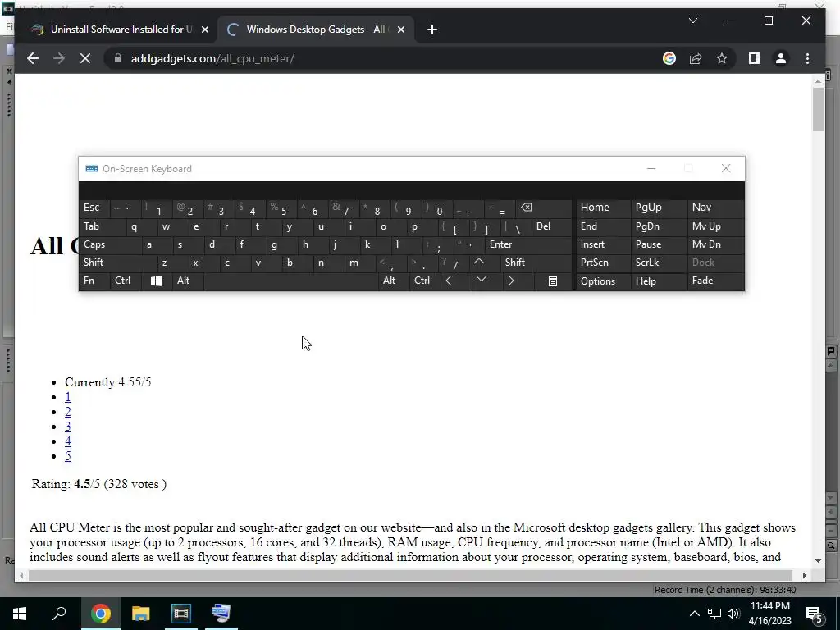Open taskbar search magnifier
This screenshot has width=840, height=630.
point(59,614)
